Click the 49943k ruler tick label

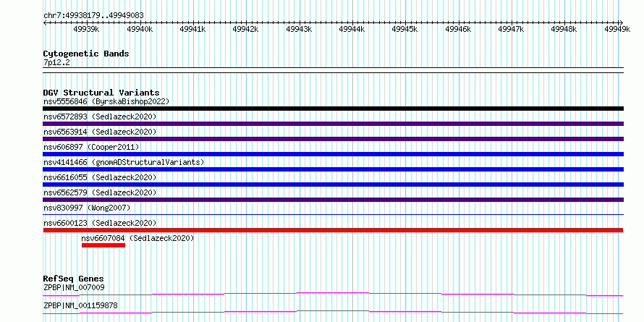tap(299, 29)
